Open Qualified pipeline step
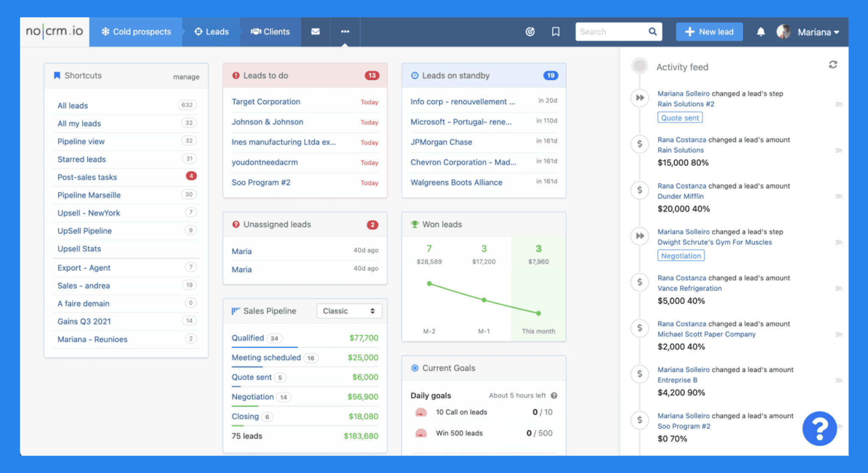 click(248, 338)
